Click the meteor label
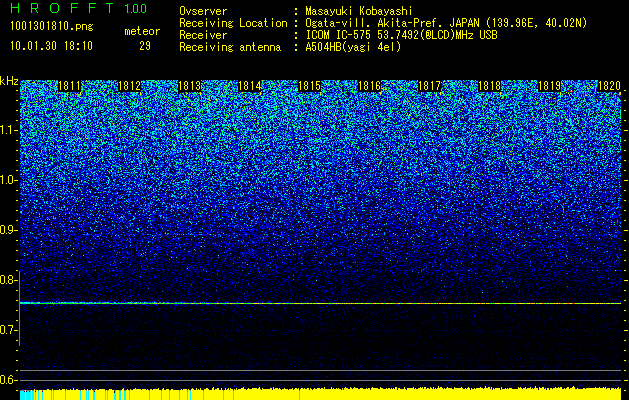This screenshot has width=629, height=400. click(x=142, y=31)
